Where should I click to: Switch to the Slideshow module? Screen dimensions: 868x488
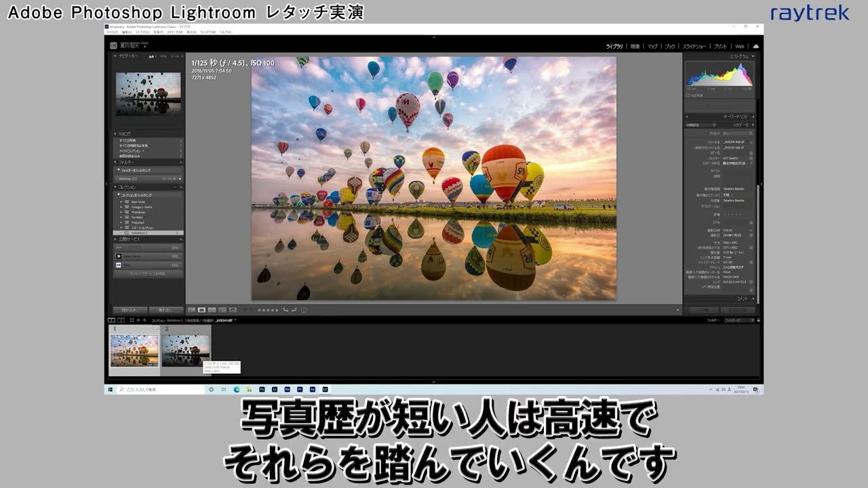point(694,46)
